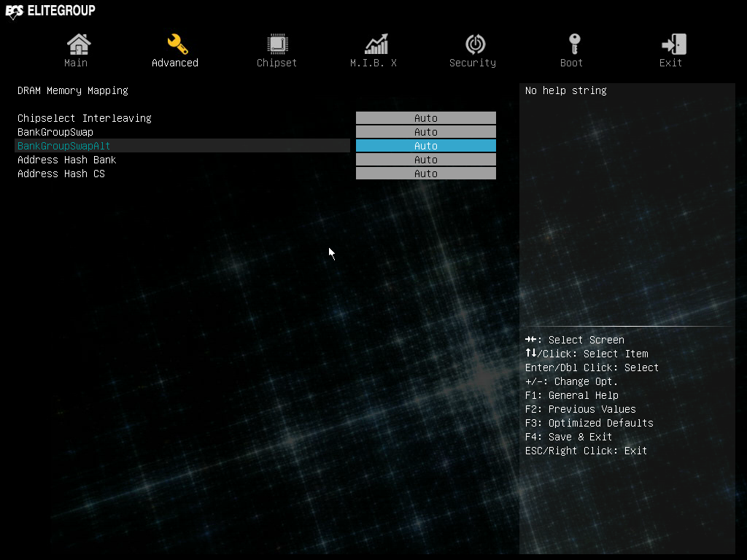
Task: Switch to the Boot tab label
Action: point(571,63)
